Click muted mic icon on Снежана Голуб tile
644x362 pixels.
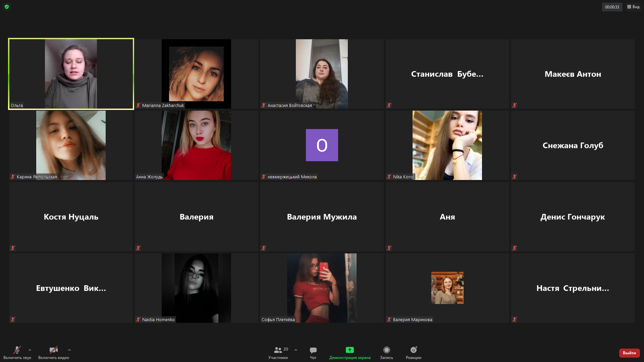515,177
